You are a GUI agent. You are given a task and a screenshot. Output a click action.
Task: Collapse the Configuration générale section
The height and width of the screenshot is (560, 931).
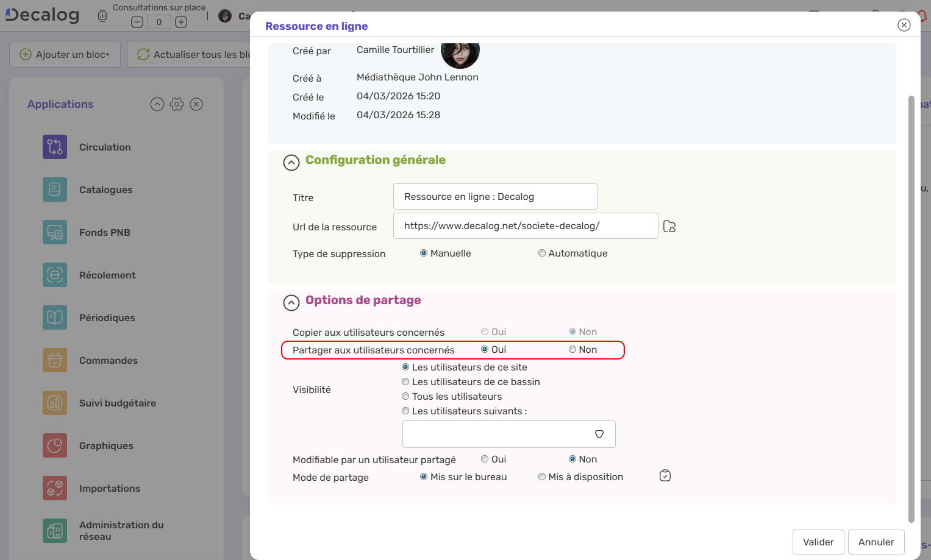point(291,163)
